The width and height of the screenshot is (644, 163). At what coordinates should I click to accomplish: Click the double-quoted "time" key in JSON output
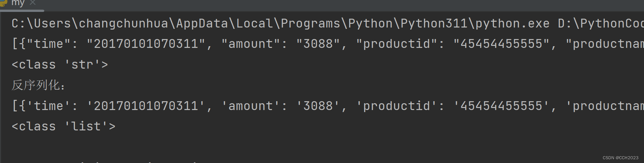[49, 44]
